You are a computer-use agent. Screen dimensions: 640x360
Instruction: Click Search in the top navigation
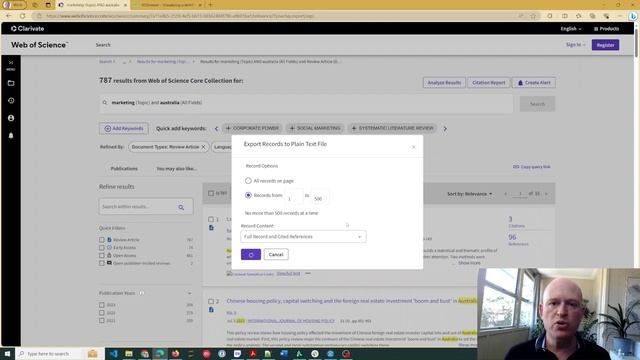(x=103, y=45)
